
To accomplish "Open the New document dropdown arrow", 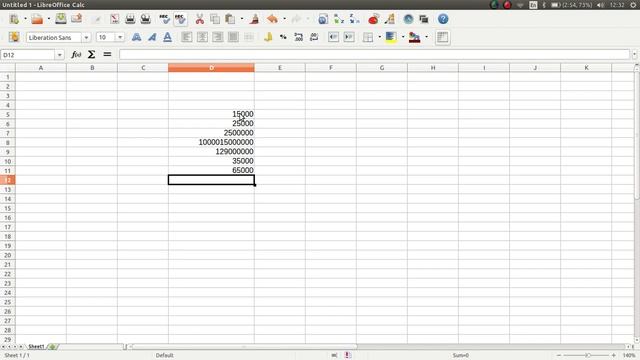I will [x=25, y=19].
